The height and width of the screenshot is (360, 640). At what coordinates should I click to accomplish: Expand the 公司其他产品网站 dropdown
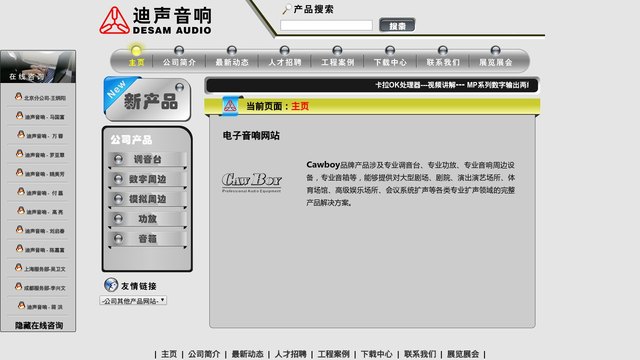[x=133, y=301]
